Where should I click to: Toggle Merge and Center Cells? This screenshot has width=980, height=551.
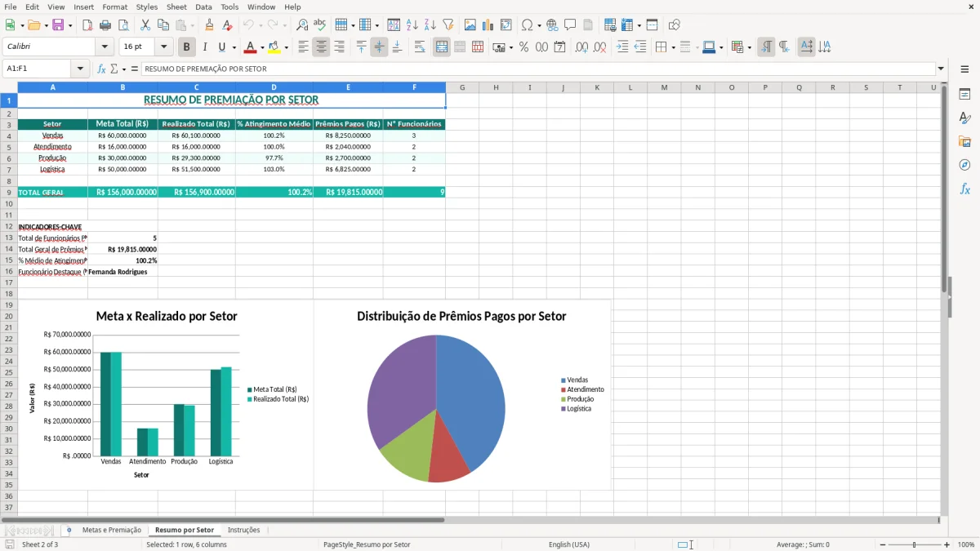click(x=442, y=47)
